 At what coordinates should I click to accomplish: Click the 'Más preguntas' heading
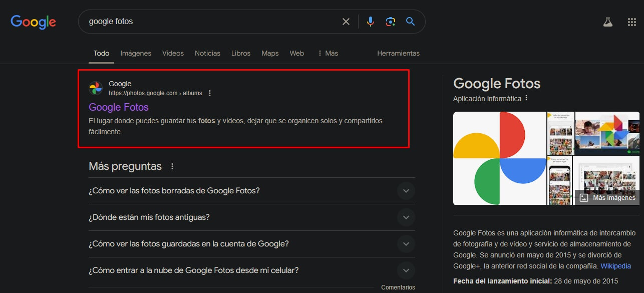click(x=125, y=166)
